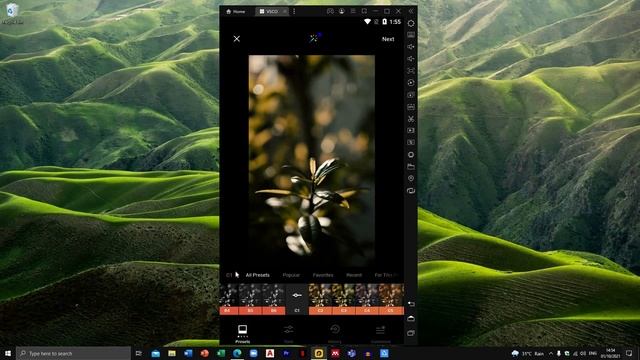The image size is (640, 360).
Task: Open Excel from the taskbar
Action: click(x=221, y=353)
